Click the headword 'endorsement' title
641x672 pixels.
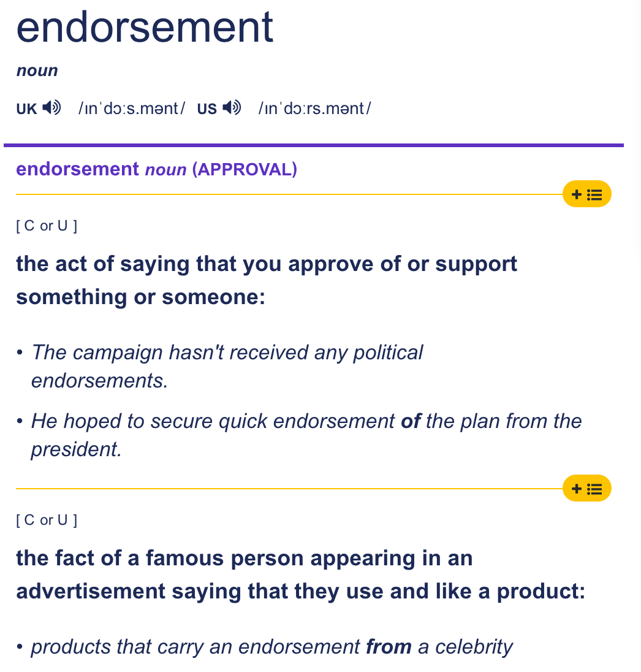145,28
